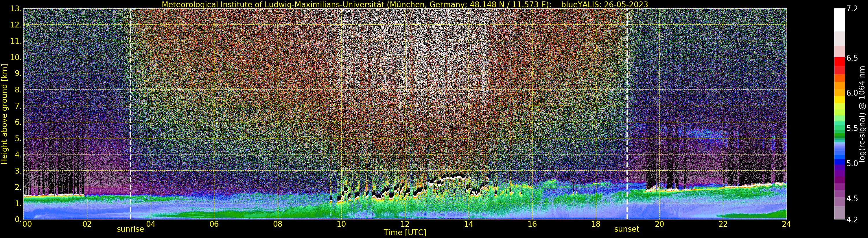Screen dimensions: 868x238
Task: Click the '4.2' colorbar tick label
Action: click(x=852, y=220)
